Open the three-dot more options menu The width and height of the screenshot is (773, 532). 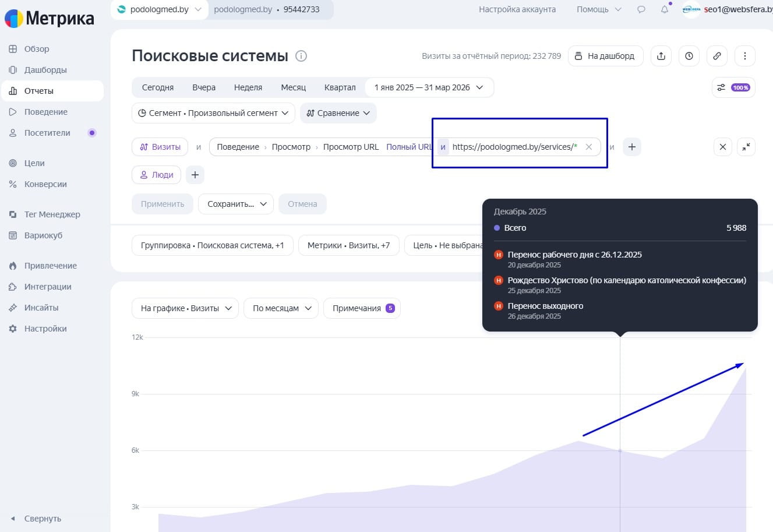tap(745, 56)
